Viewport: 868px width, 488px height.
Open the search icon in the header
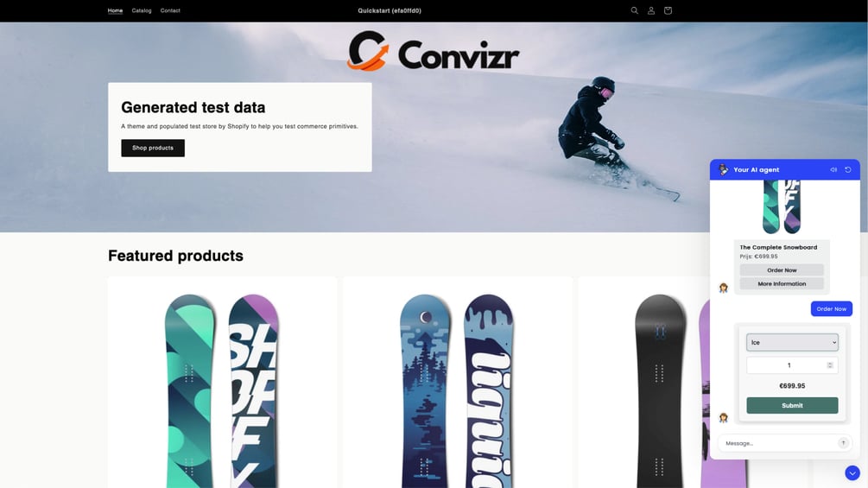(x=635, y=10)
